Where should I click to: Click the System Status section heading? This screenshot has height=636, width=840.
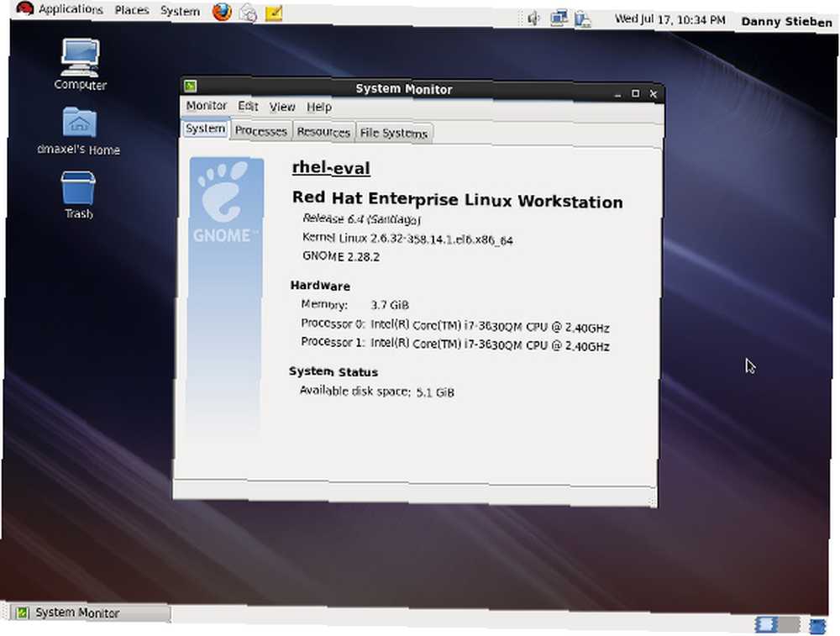tap(333, 371)
